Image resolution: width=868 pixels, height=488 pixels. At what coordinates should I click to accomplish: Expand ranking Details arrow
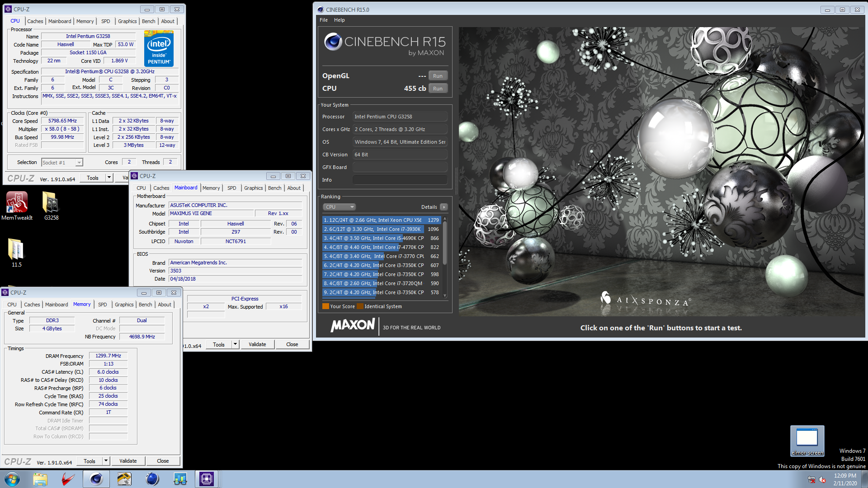(444, 207)
